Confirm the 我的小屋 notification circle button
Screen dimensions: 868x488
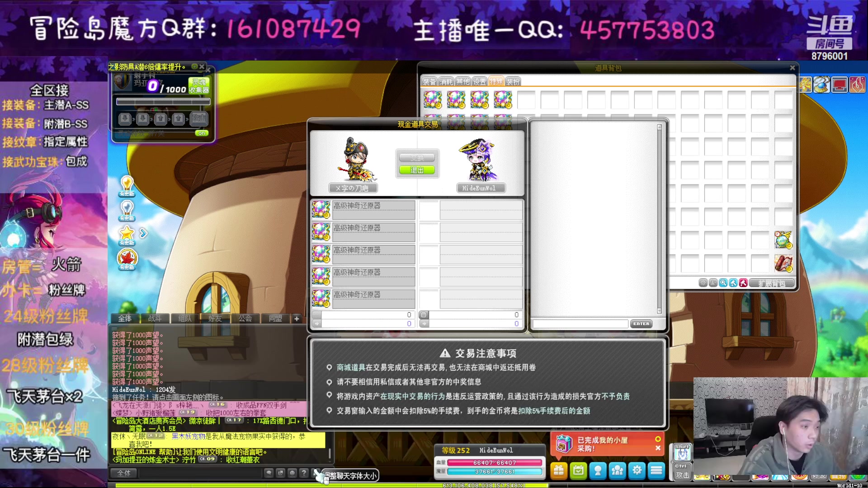(x=658, y=439)
